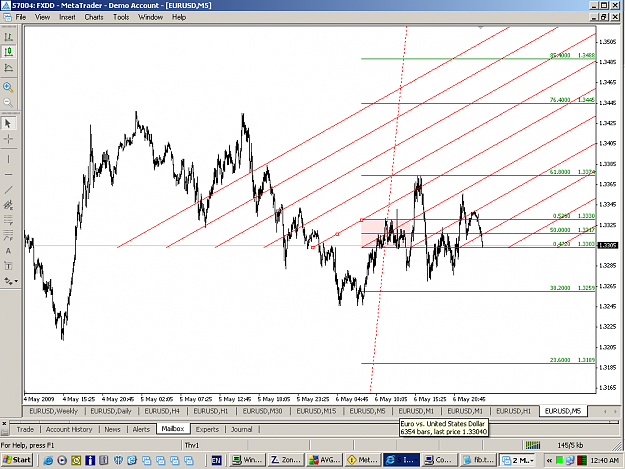Switch to the AVG taskbar window
Viewport: 625px width, 469px height.
[x=325, y=460]
